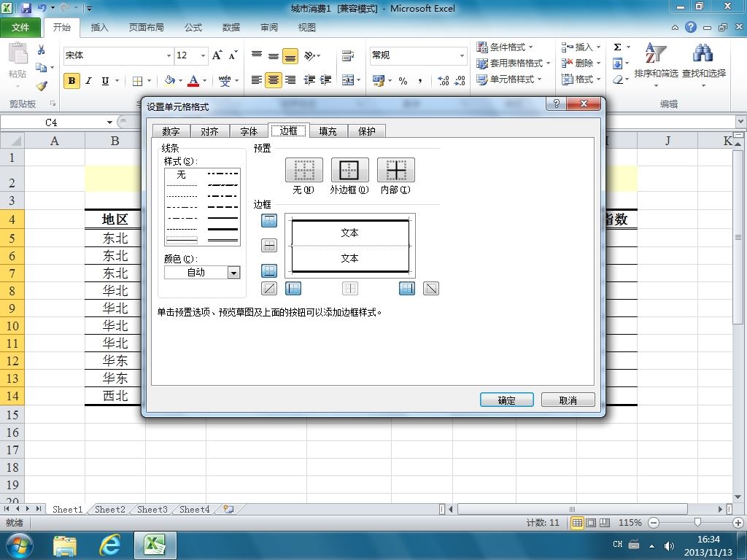The width and height of the screenshot is (747, 560).
Task: Open Windows Start button
Action: click(x=19, y=545)
